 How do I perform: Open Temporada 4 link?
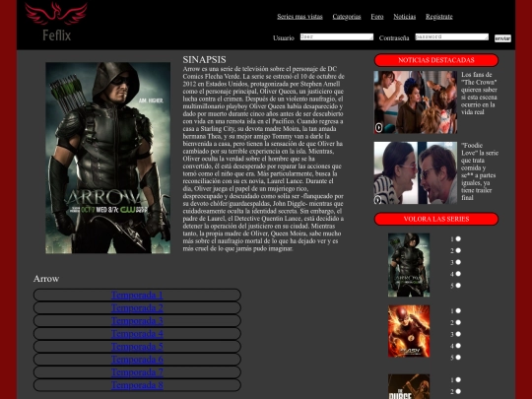[137, 334]
